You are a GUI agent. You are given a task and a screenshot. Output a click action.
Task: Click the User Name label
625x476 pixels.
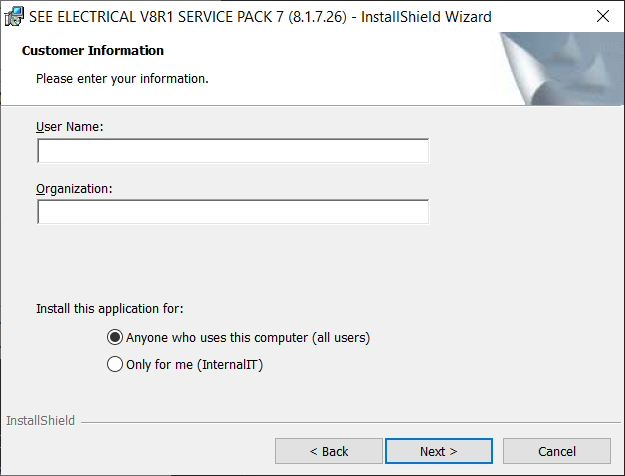pyautogui.click(x=70, y=127)
